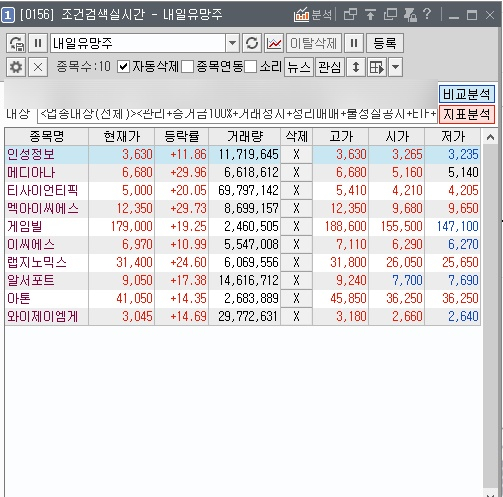Sort by 현재가 column header
The height and width of the screenshot is (497, 503).
click(122, 136)
